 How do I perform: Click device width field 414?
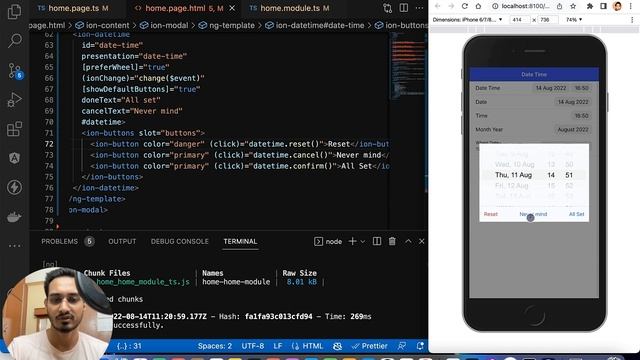pyautogui.click(x=520, y=20)
